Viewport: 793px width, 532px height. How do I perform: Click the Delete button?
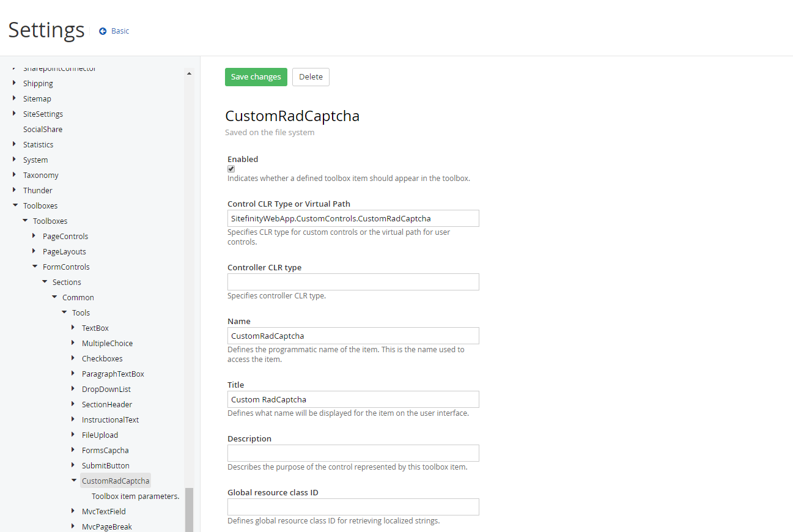(311, 76)
